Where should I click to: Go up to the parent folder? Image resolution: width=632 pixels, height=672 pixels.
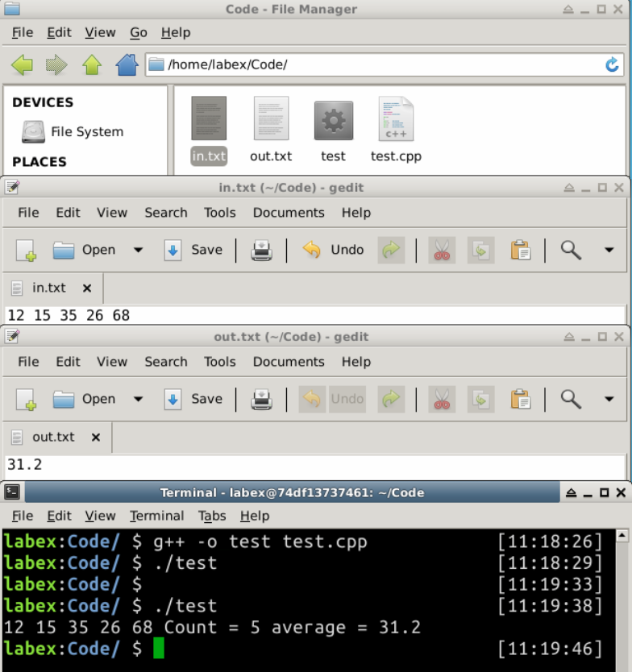(x=92, y=65)
